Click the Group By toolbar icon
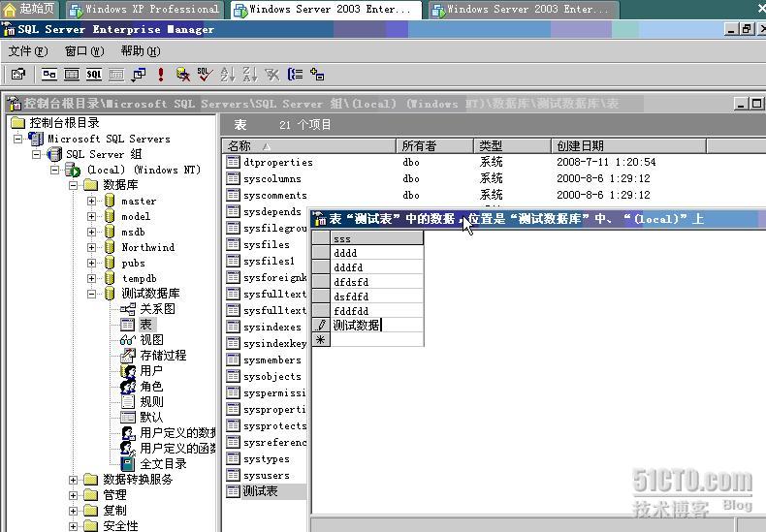766x532 pixels. (x=295, y=75)
